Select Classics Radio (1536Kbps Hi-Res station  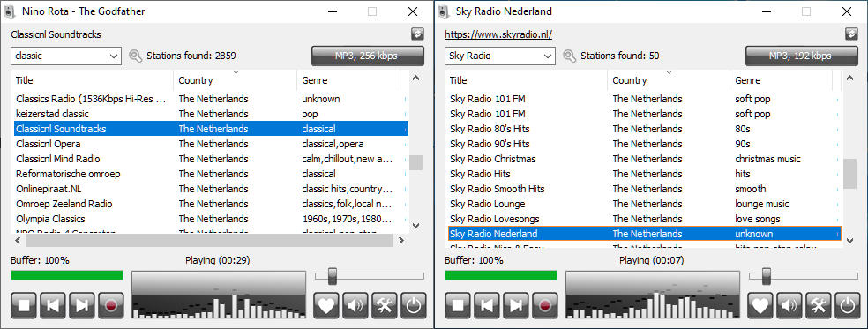point(210,99)
